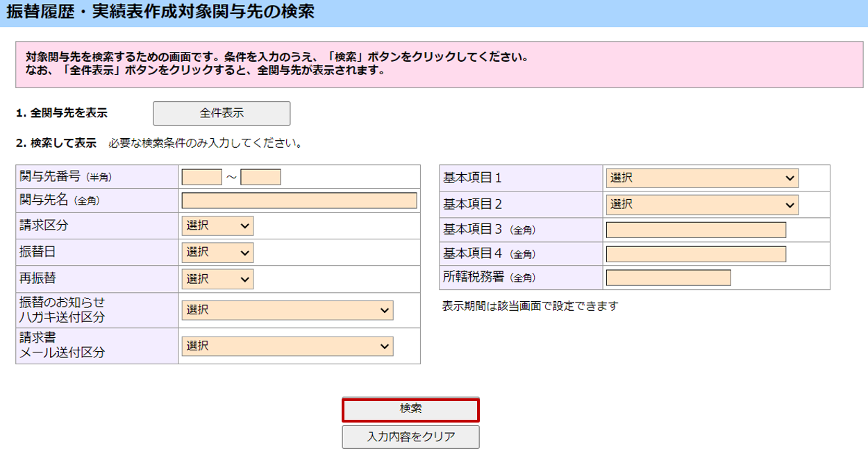Click the 全件表示 button
The height and width of the screenshot is (451, 868).
pos(222,113)
